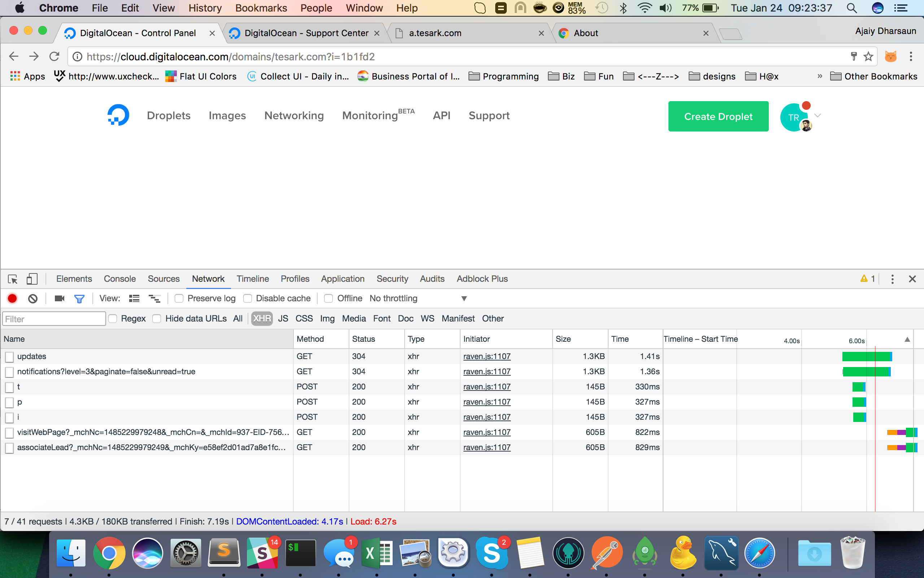Toggle capture screenshots camera icon

pyautogui.click(x=59, y=298)
